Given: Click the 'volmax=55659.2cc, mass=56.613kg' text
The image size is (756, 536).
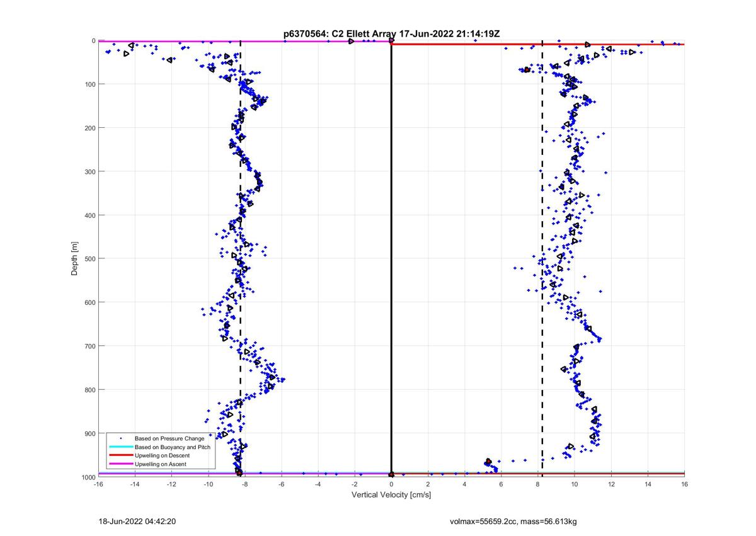Looking at the screenshot, I should pyautogui.click(x=515, y=522).
